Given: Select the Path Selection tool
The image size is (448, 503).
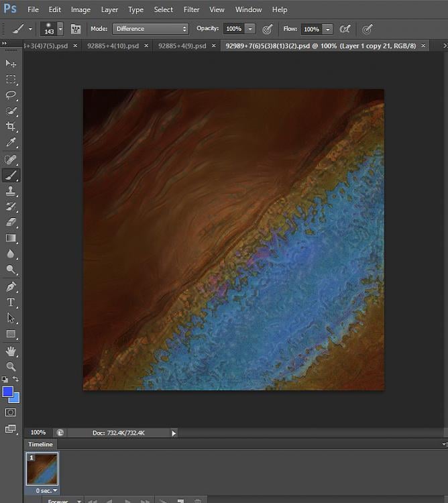Looking at the screenshot, I should [11, 318].
